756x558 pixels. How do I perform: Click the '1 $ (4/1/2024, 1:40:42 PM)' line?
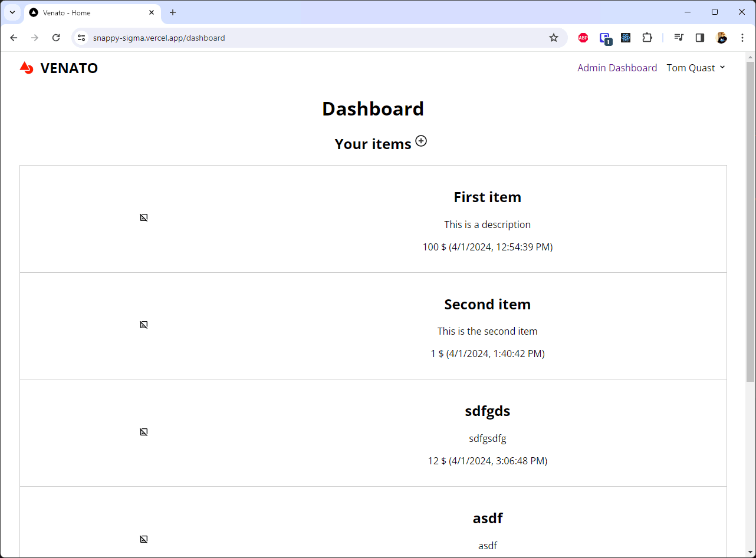coord(488,354)
